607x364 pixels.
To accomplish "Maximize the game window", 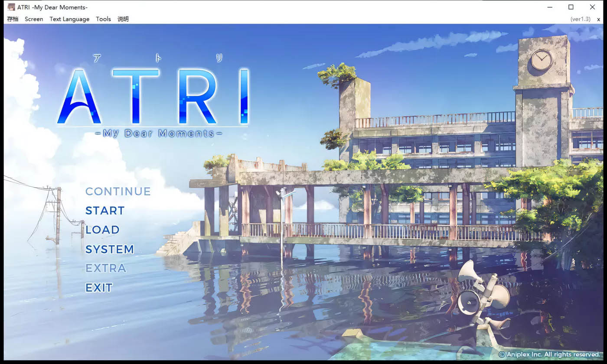I will click(571, 7).
